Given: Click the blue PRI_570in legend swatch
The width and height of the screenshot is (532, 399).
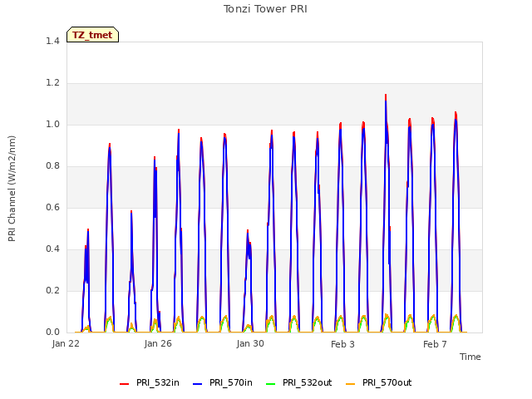Looking at the screenshot, I should pyautogui.click(x=198, y=383).
